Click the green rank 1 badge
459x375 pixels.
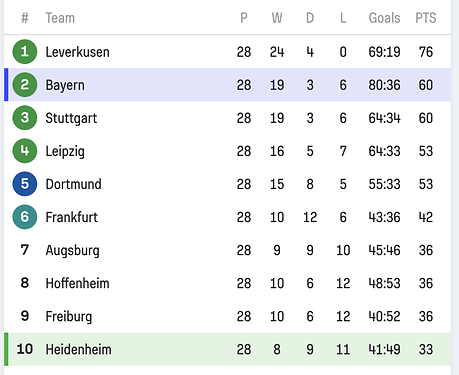pos(25,52)
